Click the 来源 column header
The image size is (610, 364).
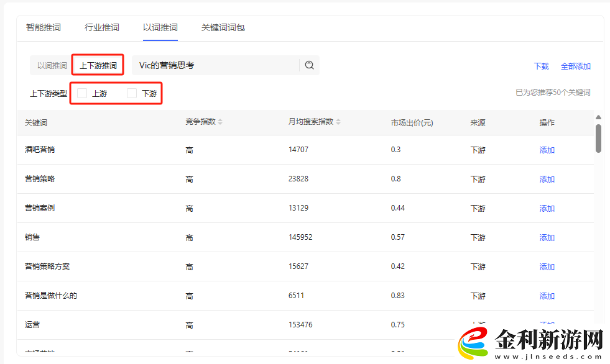[x=478, y=123]
